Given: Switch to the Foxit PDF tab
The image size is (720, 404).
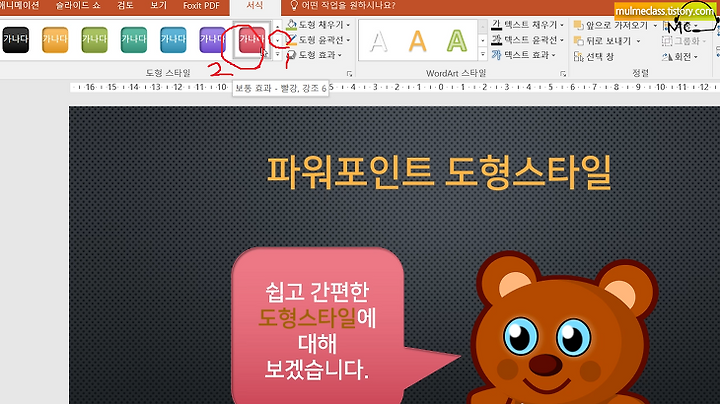Looking at the screenshot, I should [x=201, y=6].
